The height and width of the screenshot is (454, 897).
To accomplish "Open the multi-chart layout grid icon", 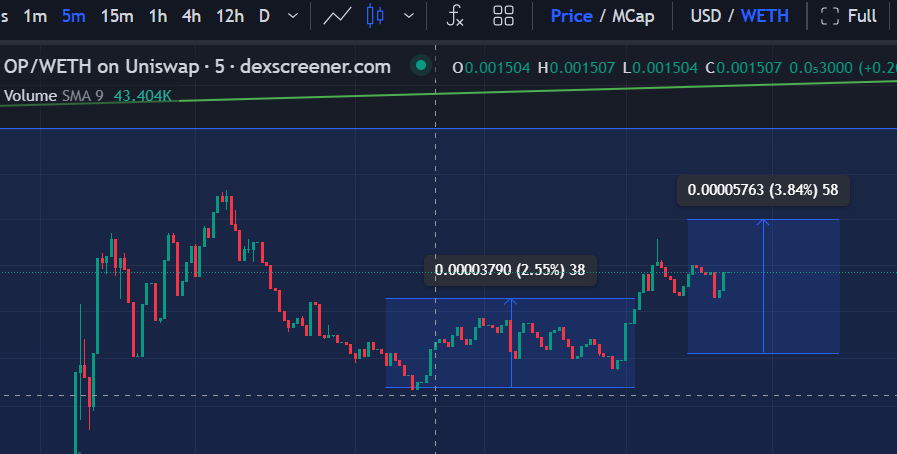I will click(x=503, y=16).
